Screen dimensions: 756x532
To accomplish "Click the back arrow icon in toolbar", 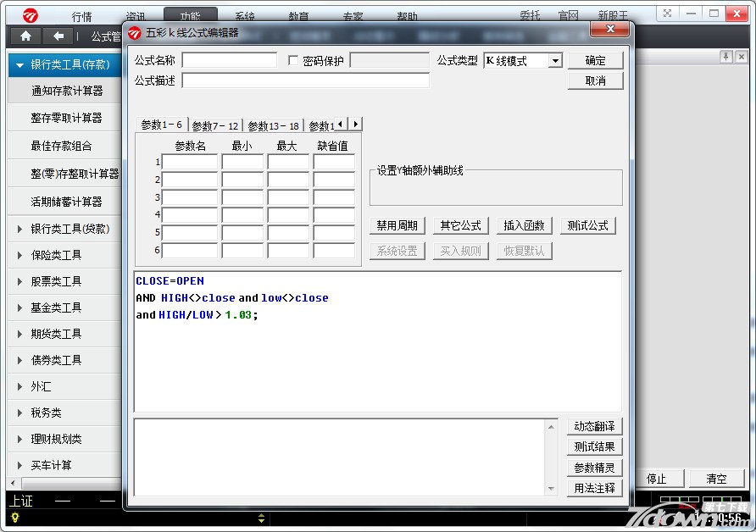I will 58,36.
